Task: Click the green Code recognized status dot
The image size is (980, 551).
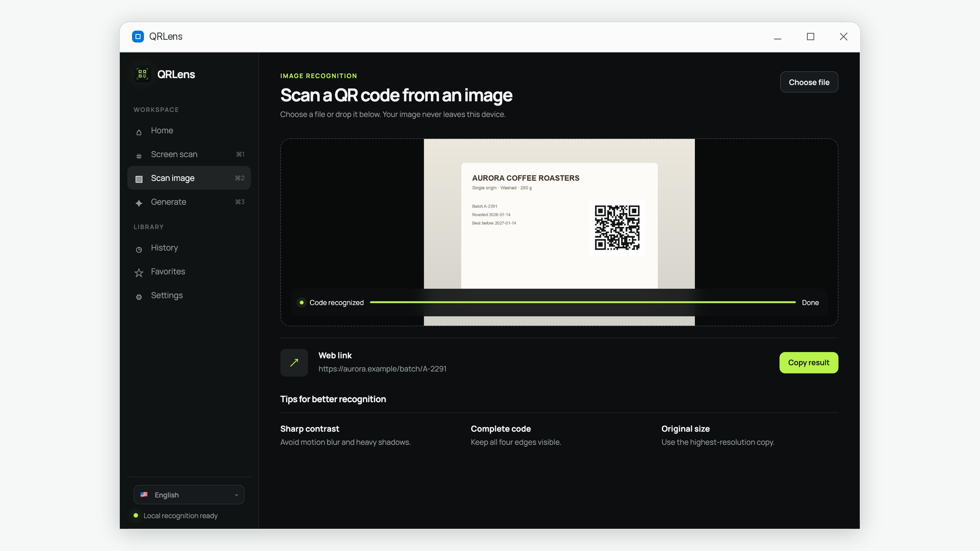Action: [302, 302]
